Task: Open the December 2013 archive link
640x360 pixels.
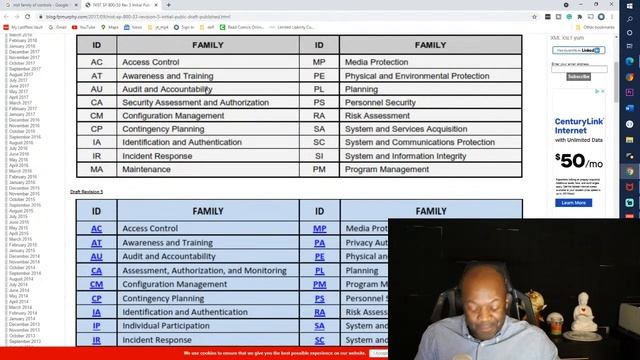Action: [24, 324]
